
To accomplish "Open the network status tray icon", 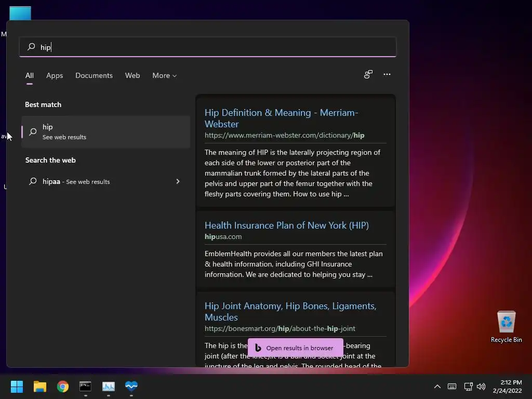I will tap(468, 387).
